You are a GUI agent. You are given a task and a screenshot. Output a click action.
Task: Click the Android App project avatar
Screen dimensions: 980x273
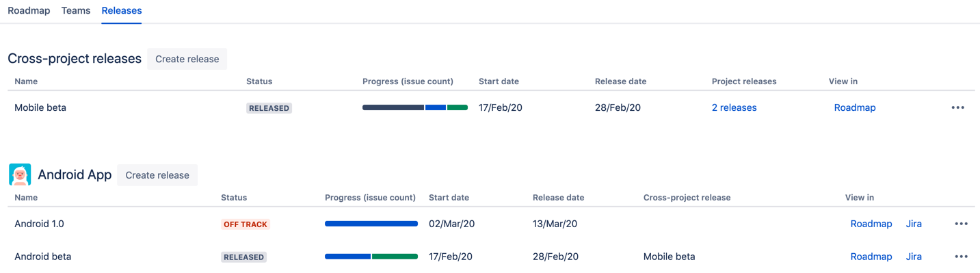pos(20,174)
